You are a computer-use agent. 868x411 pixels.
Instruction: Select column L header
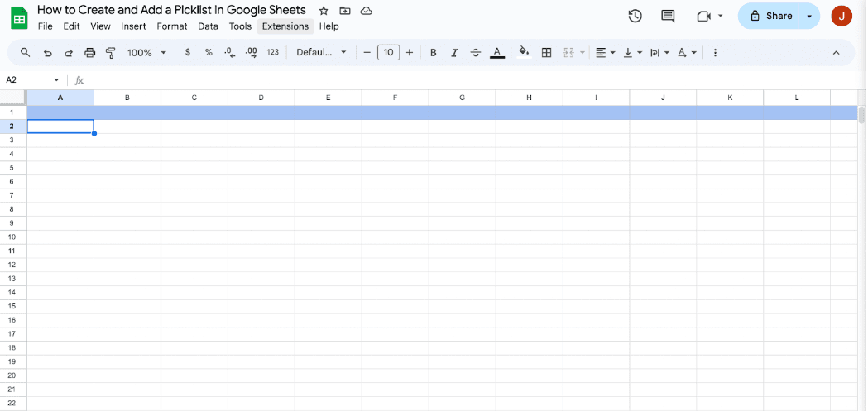pyautogui.click(x=797, y=98)
